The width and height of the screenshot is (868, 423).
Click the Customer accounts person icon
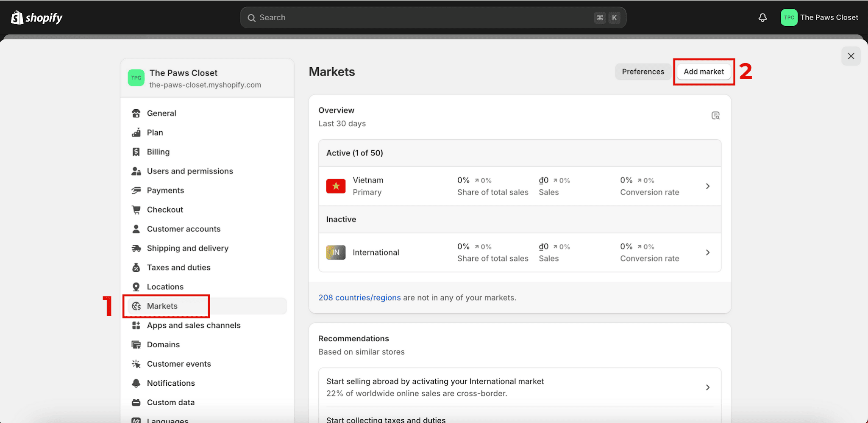click(136, 229)
